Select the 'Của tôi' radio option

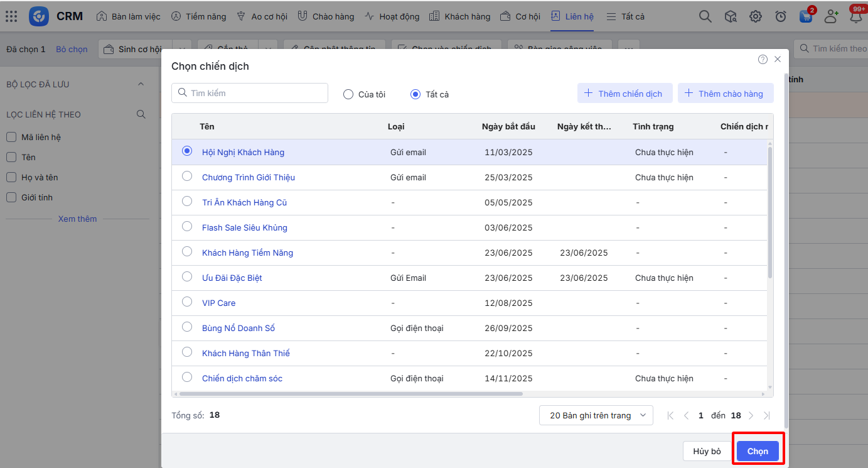tap(348, 94)
